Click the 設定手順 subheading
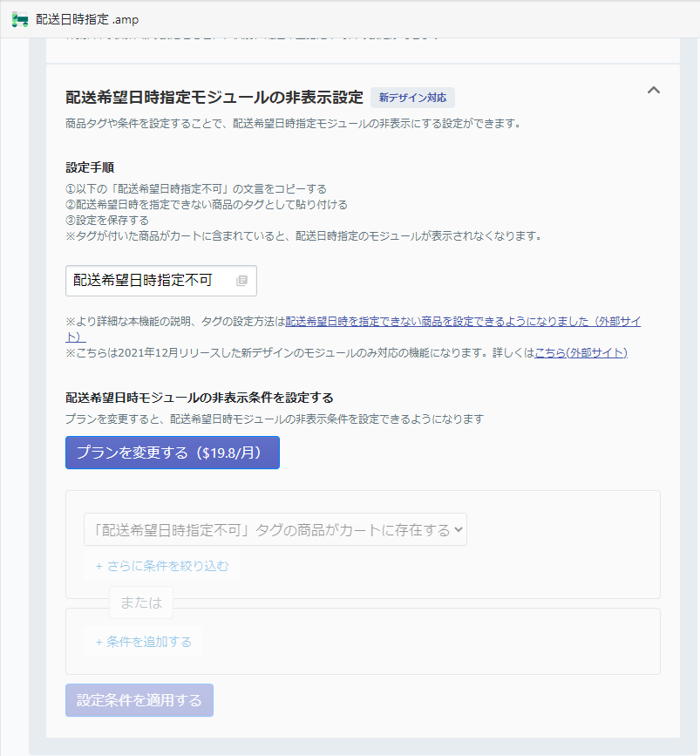Screen dimensions: 700x756 pyautogui.click(x=90, y=167)
